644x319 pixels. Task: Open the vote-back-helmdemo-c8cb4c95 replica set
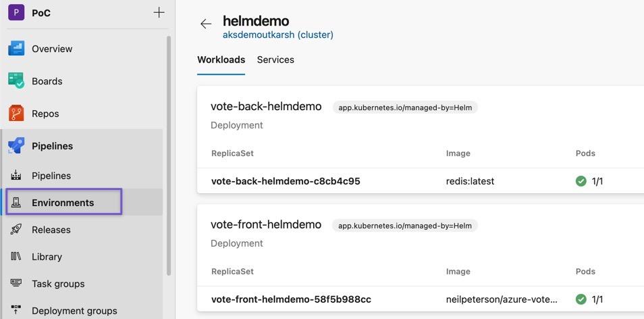(x=286, y=181)
